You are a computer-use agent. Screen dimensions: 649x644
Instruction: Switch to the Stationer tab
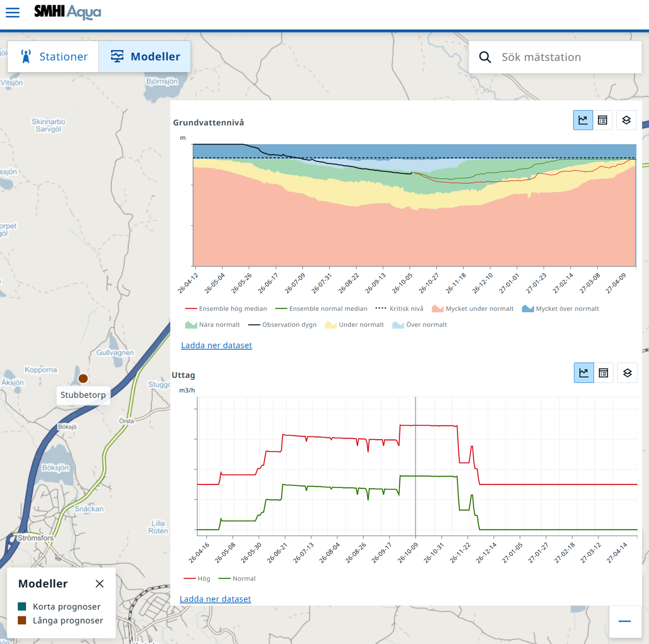(53, 56)
